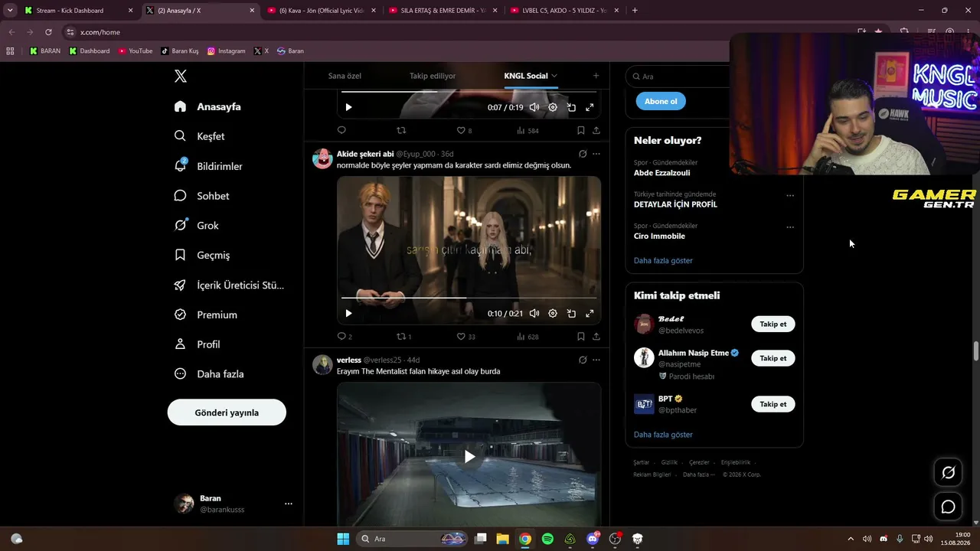Switch to the Stream - Kick Dashboard browser tab
The image size is (980, 551).
click(x=77, y=11)
